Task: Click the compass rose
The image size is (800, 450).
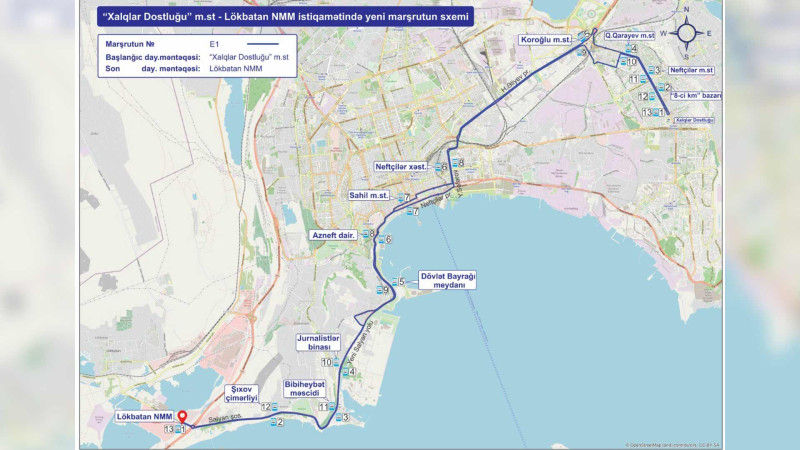Action: [x=687, y=33]
